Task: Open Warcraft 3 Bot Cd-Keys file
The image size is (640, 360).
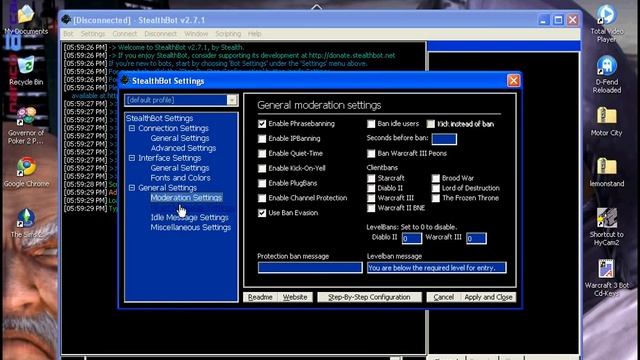Action: coord(607,278)
